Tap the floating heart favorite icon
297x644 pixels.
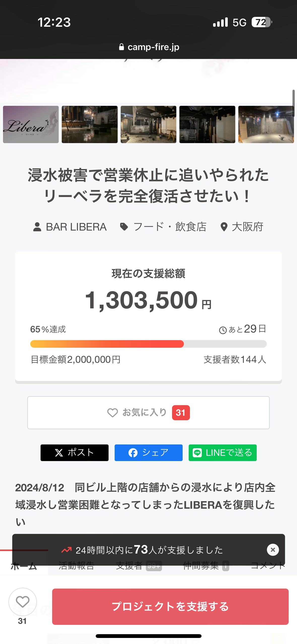[x=23, y=602]
